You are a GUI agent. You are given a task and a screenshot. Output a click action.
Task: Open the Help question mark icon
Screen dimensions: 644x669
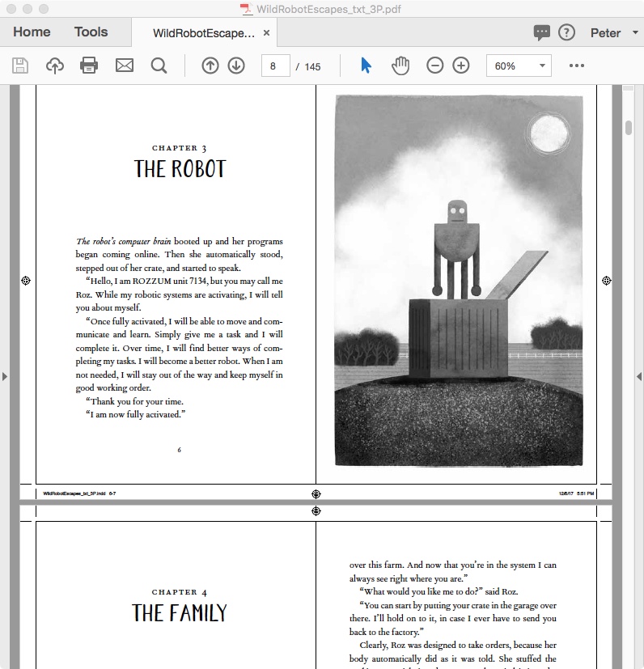(x=566, y=33)
